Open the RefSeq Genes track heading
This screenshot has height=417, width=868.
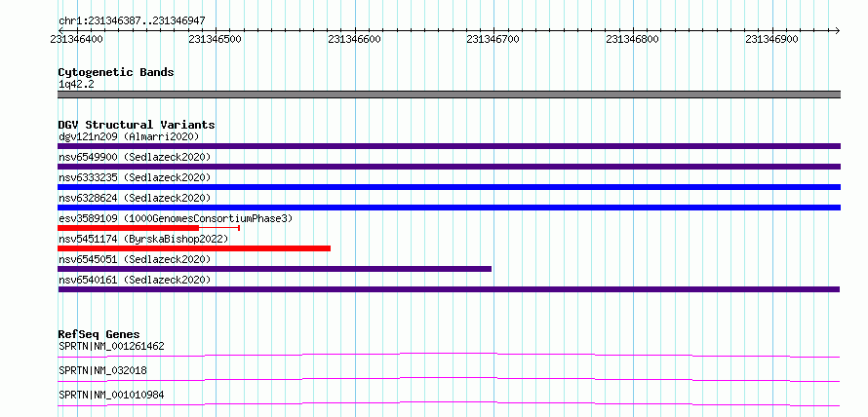pyautogui.click(x=99, y=334)
